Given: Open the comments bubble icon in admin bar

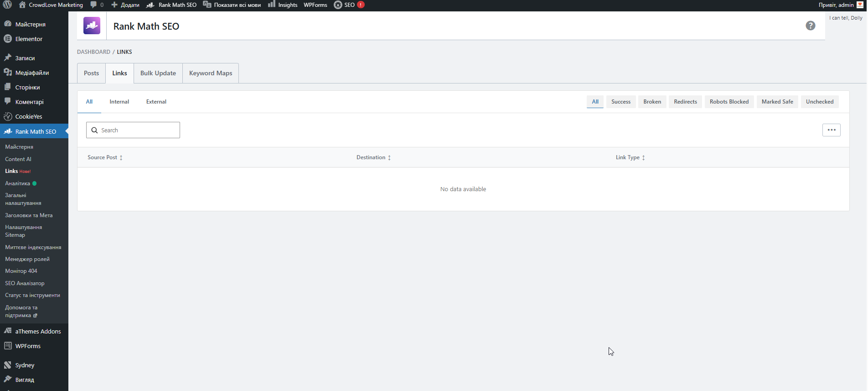Looking at the screenshot, I should [93, 5].
